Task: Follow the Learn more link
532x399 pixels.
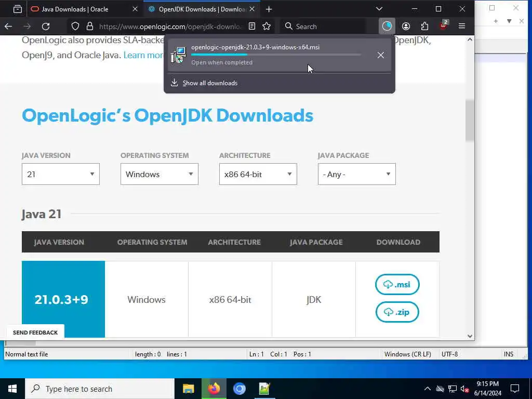Action: click(144, 55)
